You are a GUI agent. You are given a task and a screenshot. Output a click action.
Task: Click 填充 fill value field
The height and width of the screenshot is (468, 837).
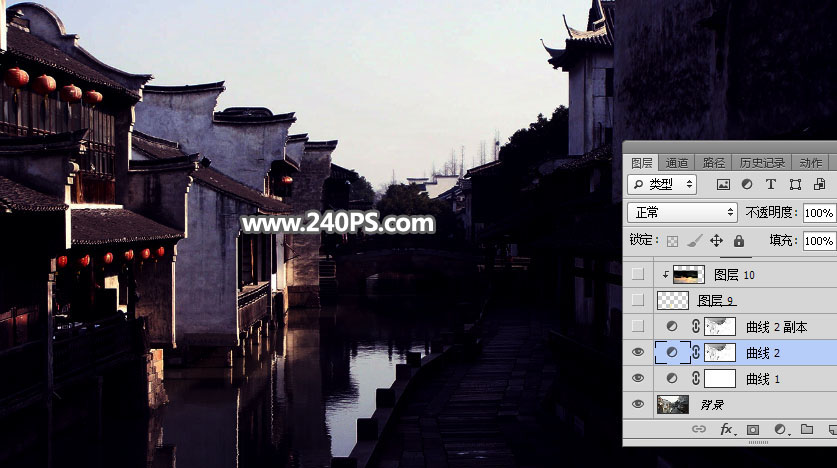pyautogui.click(x=819, y=241)
